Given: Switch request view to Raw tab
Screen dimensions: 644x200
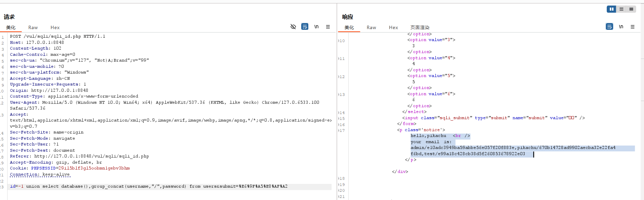Looking at the screenshot, I should coord(33,27).
